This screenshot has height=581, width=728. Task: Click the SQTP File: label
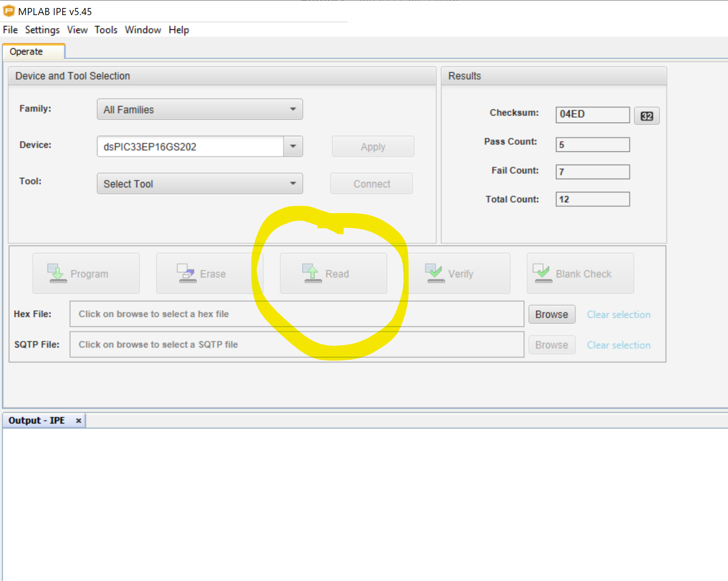coord(37,344)
